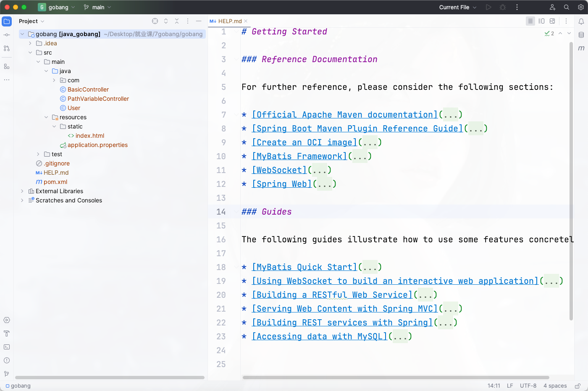Close the HELP.md editor tab

tap(246, 21)
